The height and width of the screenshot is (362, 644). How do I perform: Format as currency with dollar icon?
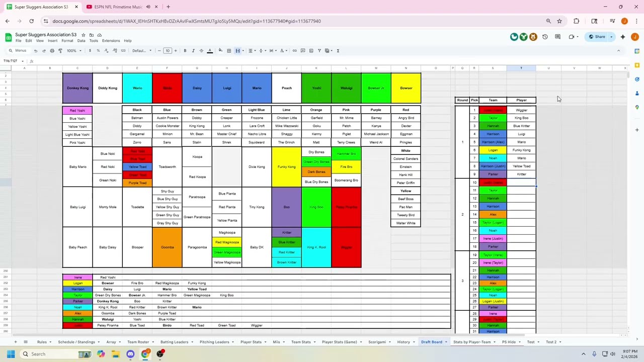coord(90,51)
